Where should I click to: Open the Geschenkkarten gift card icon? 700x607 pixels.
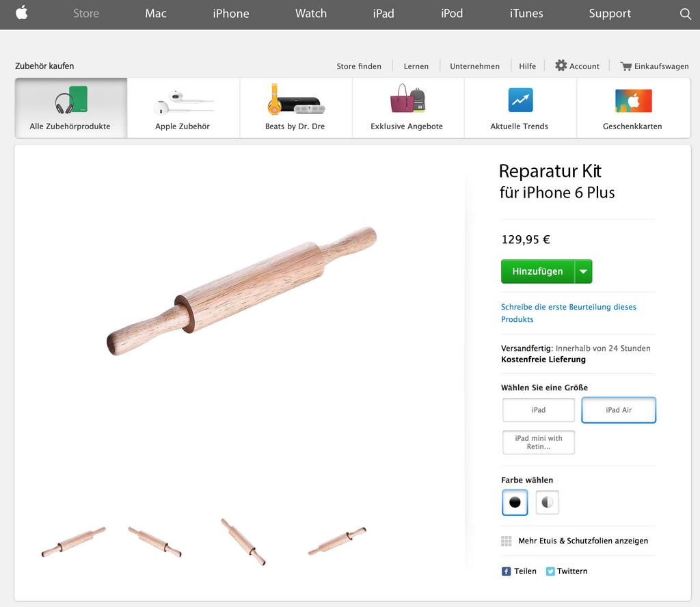(633, 100)
